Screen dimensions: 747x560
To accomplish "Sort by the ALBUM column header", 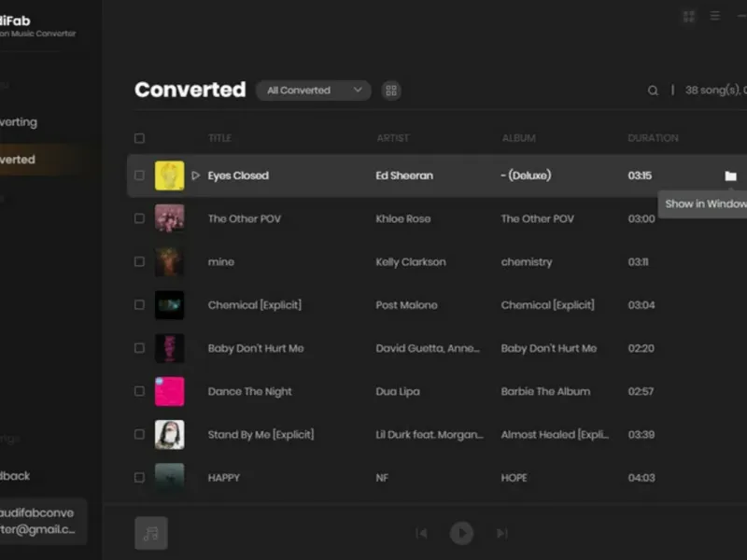I will (518, 138).
